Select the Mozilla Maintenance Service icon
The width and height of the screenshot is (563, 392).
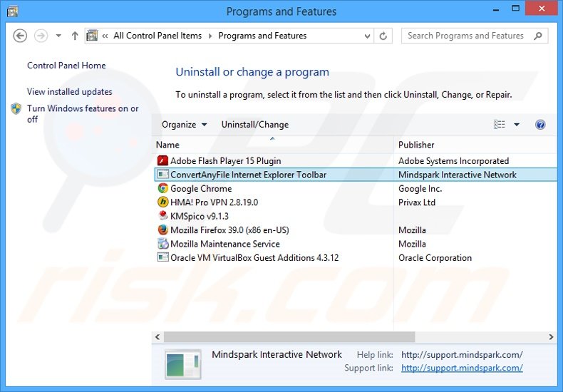pyautogui.click(x=162, y=244)
